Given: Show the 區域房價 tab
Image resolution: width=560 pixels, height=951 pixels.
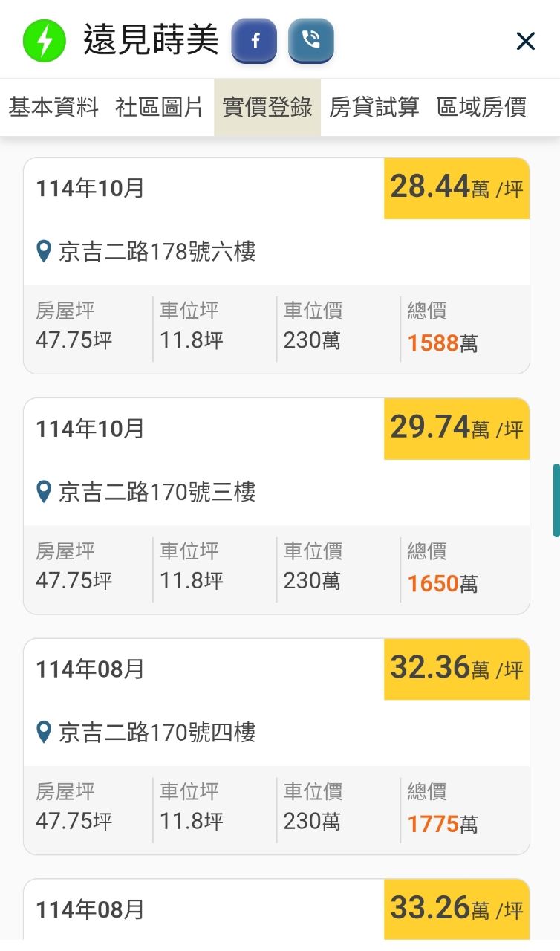Looking at the screenshot, I should (481, 107).
